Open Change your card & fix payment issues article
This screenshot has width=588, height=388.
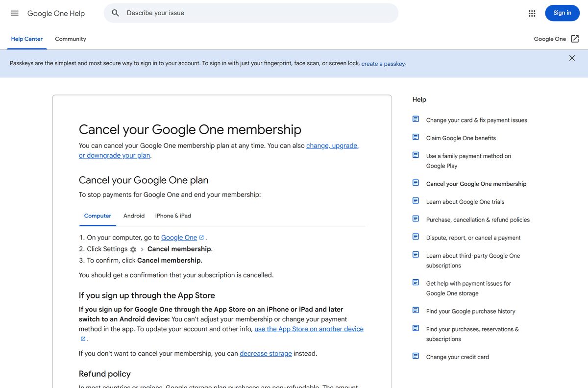[477, 120]
